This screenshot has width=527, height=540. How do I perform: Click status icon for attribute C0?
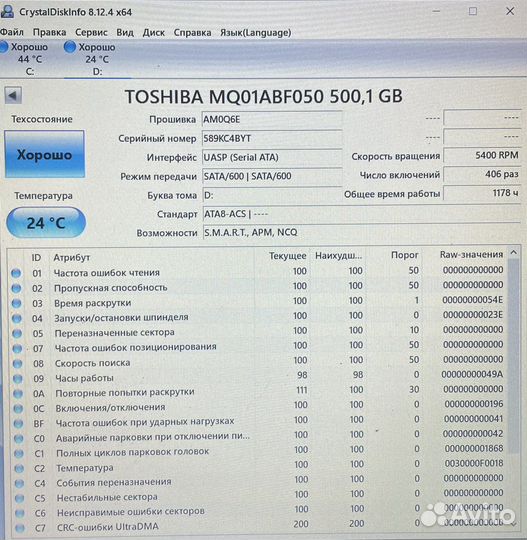click(19, 438)
